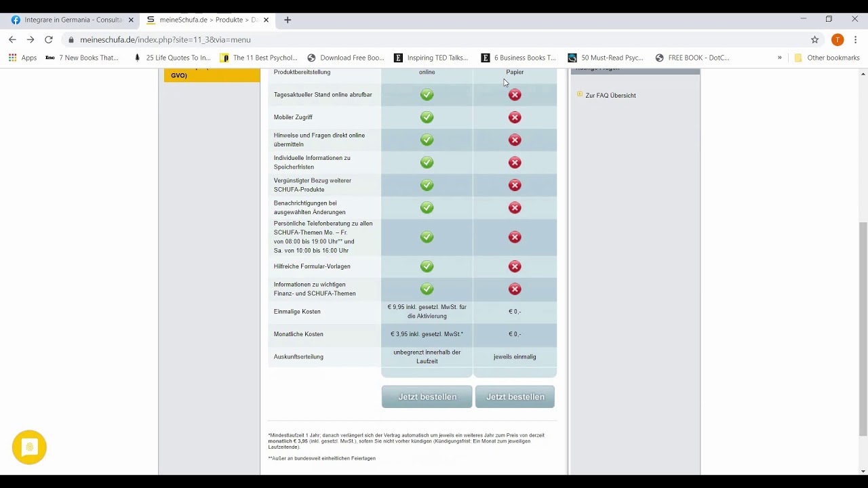The width and height of the screenshot is (868, 488).
Task: Click the scrollbar up arrow
Action: click(x=863, y=73)
